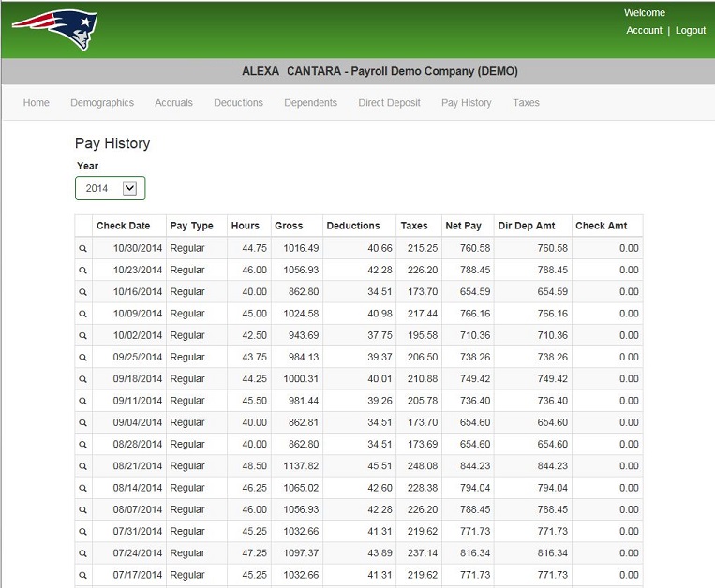Click the Account link
715x588 pixels.
coord(644,31)
